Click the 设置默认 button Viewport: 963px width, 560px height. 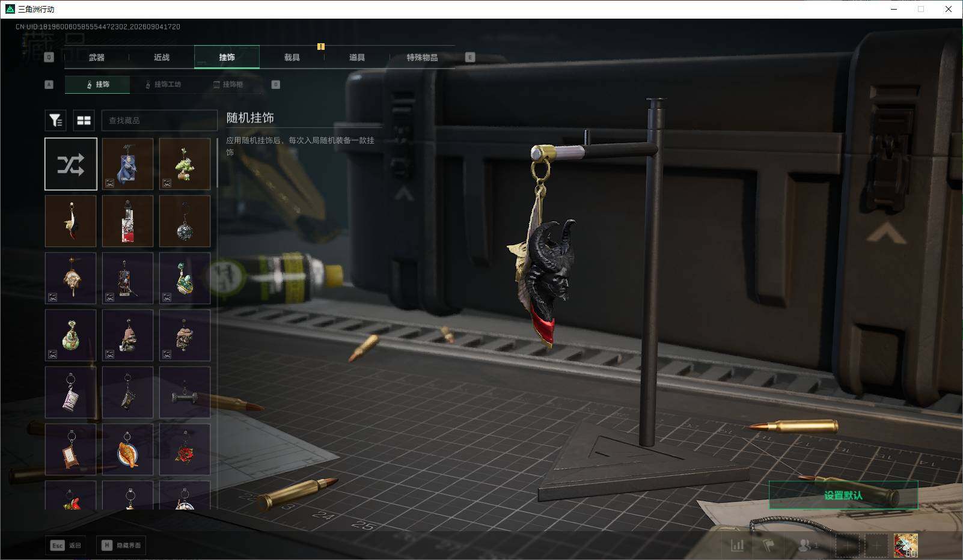843,495
